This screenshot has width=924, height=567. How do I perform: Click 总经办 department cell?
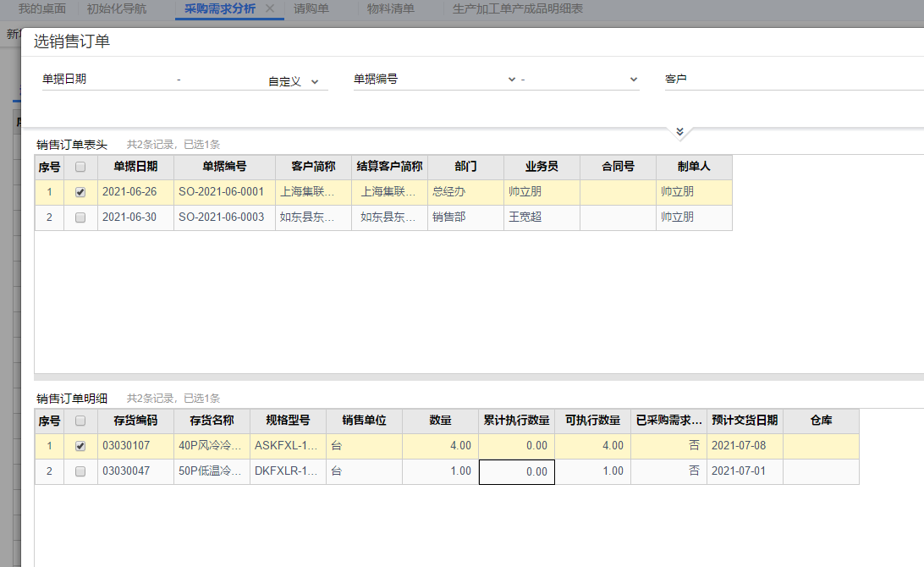[465, 192]
